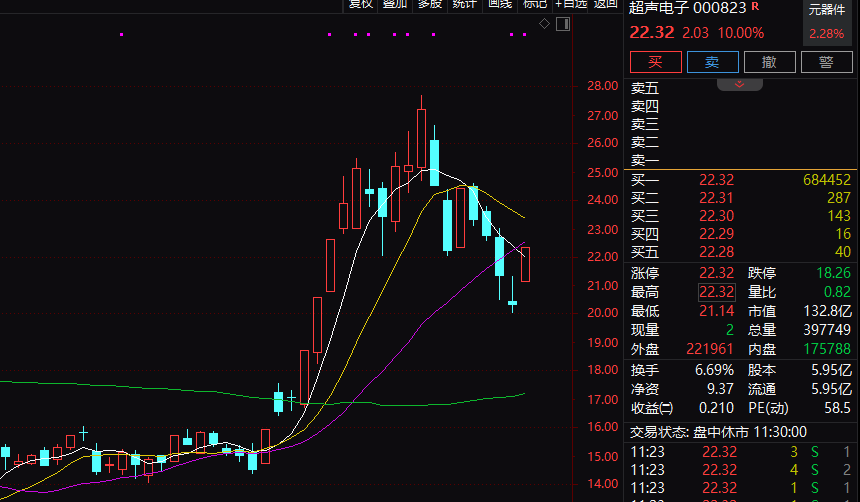Click the 内盘 value 175788

pos(827,349)
